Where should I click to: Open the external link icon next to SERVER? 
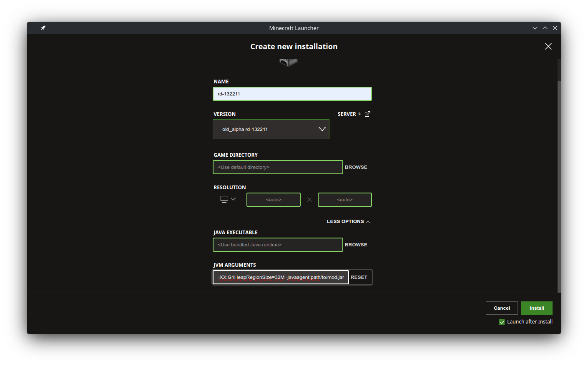tap(367, 114)
